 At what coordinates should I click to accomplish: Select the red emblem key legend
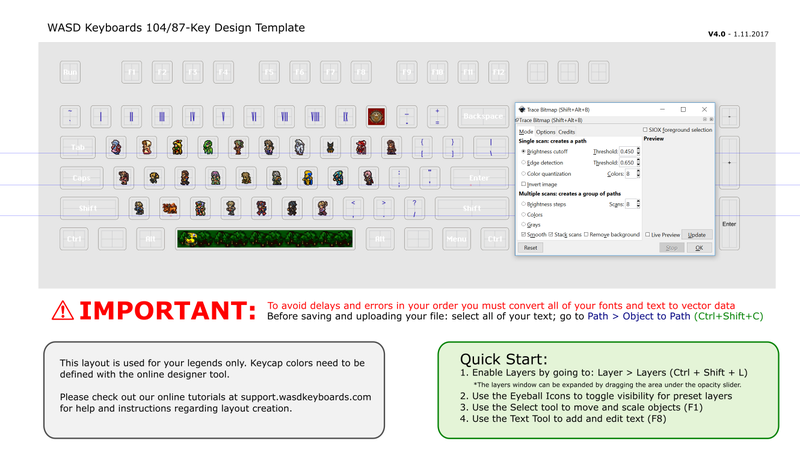(x=377, y=116)
